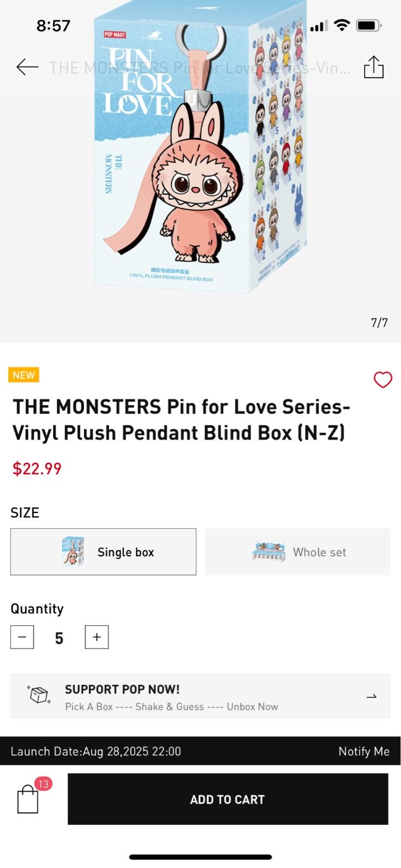The width and height of the screenshot is (401, 868).
Task: Tap the 7/7 image page indicator
Action: (379, 323)
